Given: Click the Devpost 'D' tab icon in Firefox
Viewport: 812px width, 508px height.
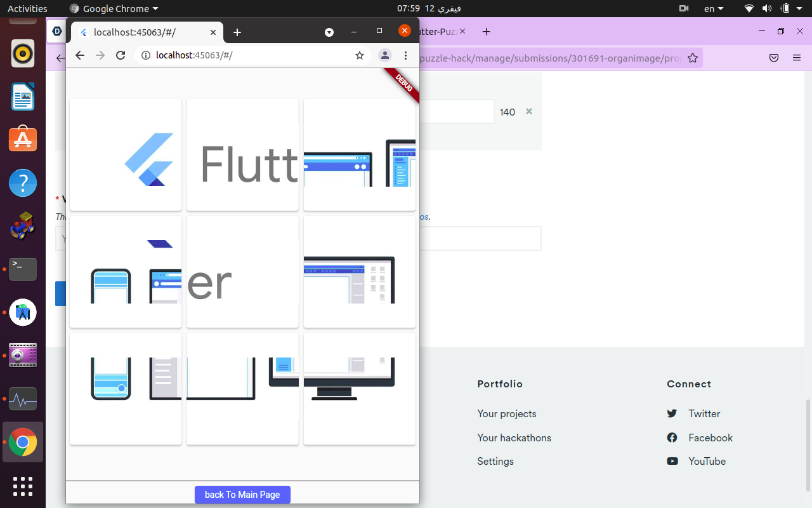Looking at the screenshot, I should pos(56,31).
